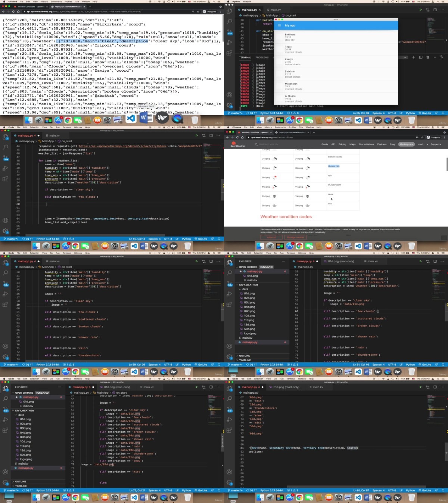Expand OUTLINE in the 9:04 PM VS Code window
This screenshot has width=448, height=503.
click(21, 481)
